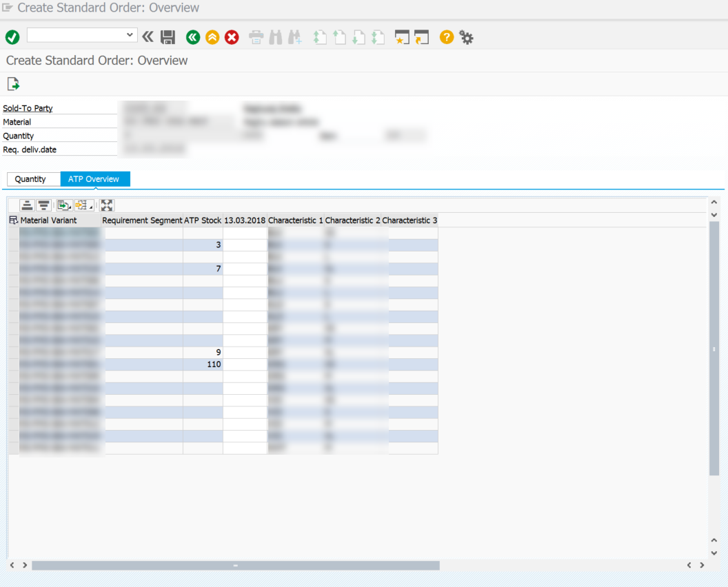Open the grid export dropdown menu
The height and width of the screenshot is (587, 728).
64,205
